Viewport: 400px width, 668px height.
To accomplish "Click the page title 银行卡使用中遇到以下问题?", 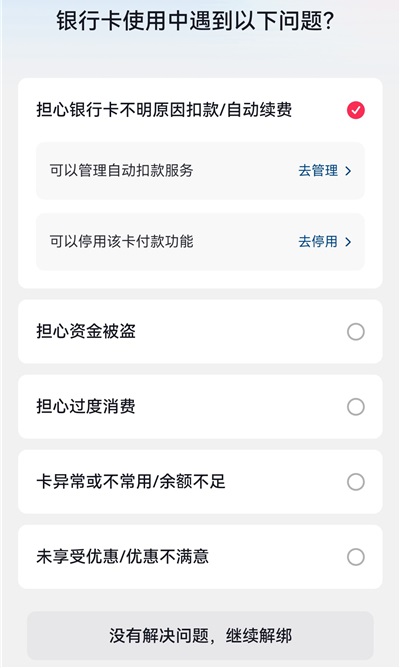I will [x=195, y=21].
